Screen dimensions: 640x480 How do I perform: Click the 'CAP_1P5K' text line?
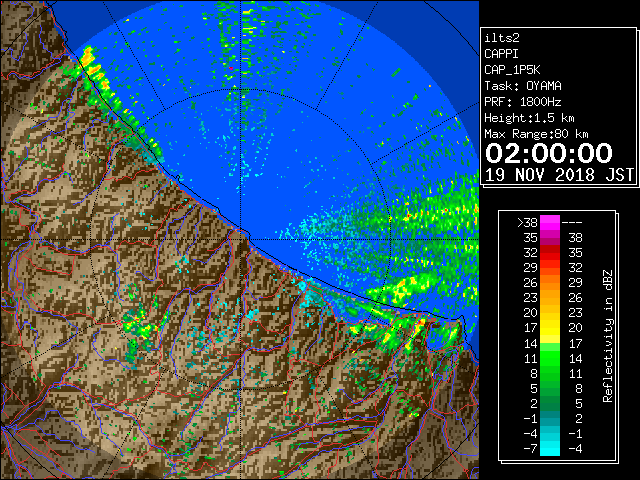point(512,70)
